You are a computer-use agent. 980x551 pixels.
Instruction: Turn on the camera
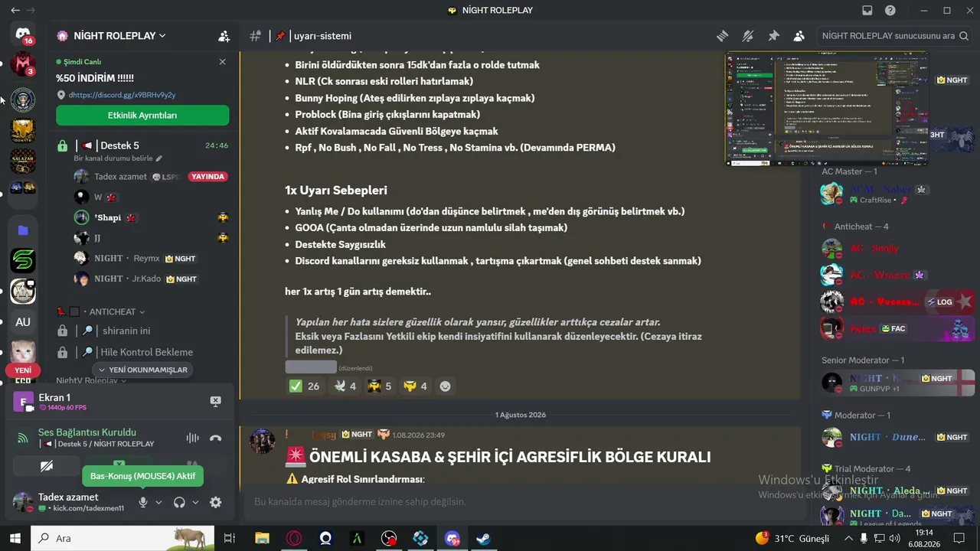click(47, 465)
